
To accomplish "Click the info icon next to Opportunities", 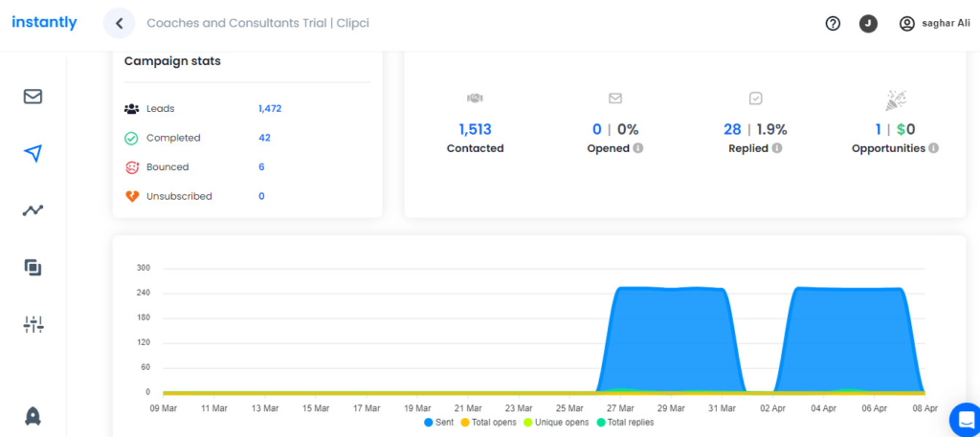I will click(933, 148).
